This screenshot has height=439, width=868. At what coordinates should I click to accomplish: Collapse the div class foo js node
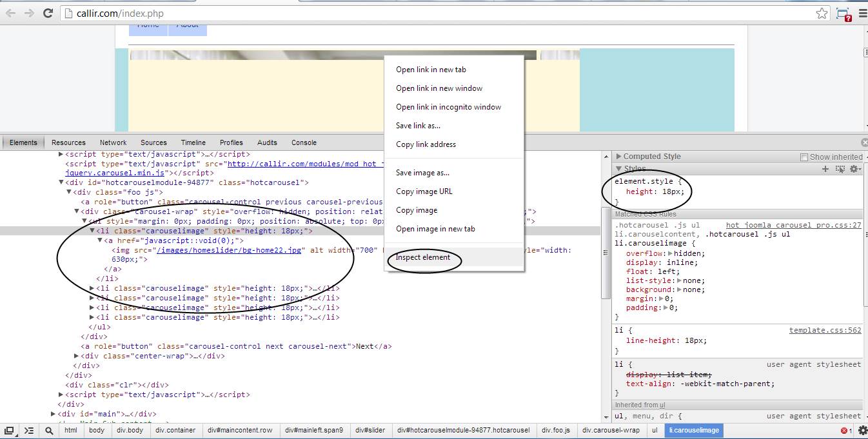(69, 192)
